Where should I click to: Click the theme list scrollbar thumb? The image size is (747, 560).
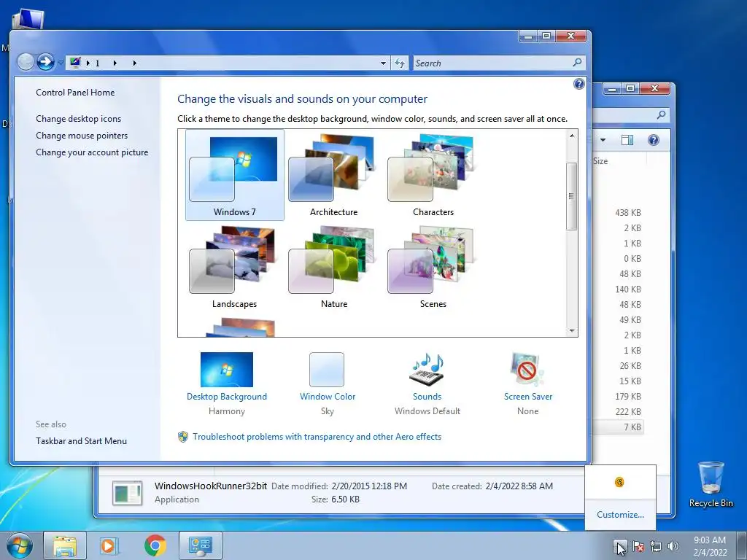click(572, 196)
